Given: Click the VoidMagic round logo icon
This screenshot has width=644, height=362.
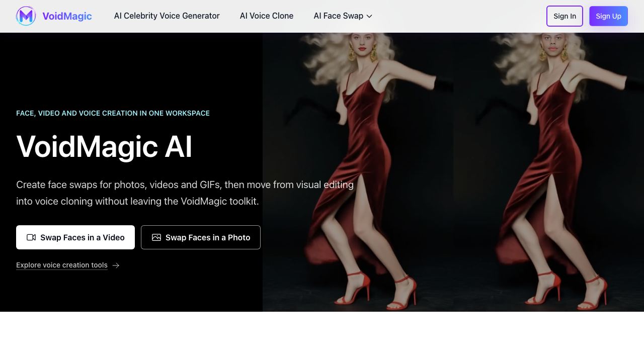Looking at the screenshot, I should click(26, 16).
